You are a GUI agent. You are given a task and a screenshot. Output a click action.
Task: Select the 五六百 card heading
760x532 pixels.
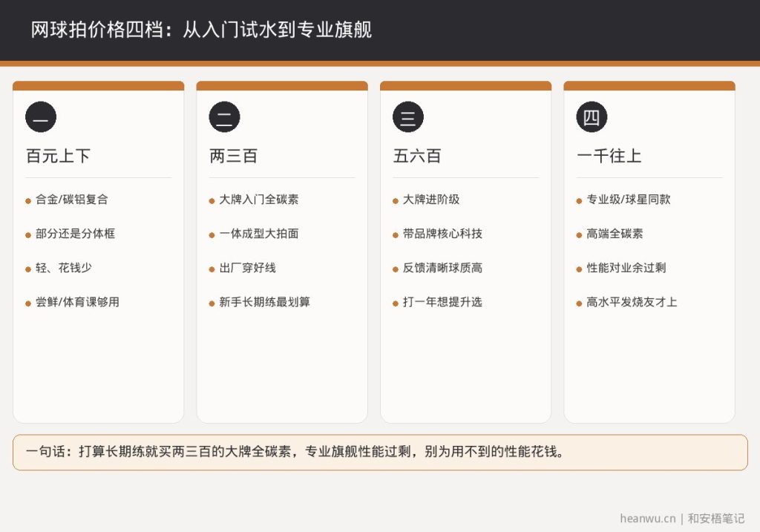[417, 156]
